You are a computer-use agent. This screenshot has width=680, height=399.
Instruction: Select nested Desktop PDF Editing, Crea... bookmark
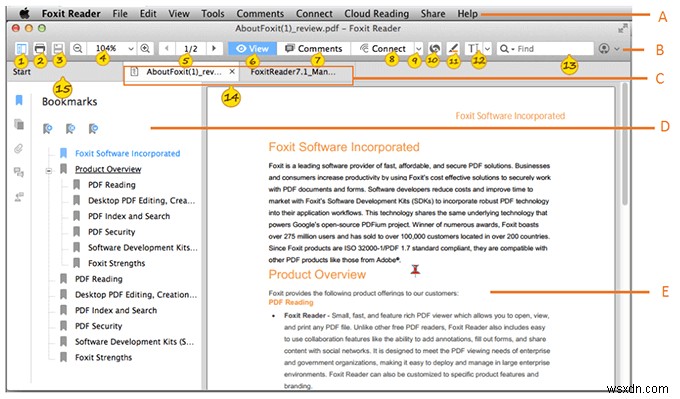[x=141, y=200]
